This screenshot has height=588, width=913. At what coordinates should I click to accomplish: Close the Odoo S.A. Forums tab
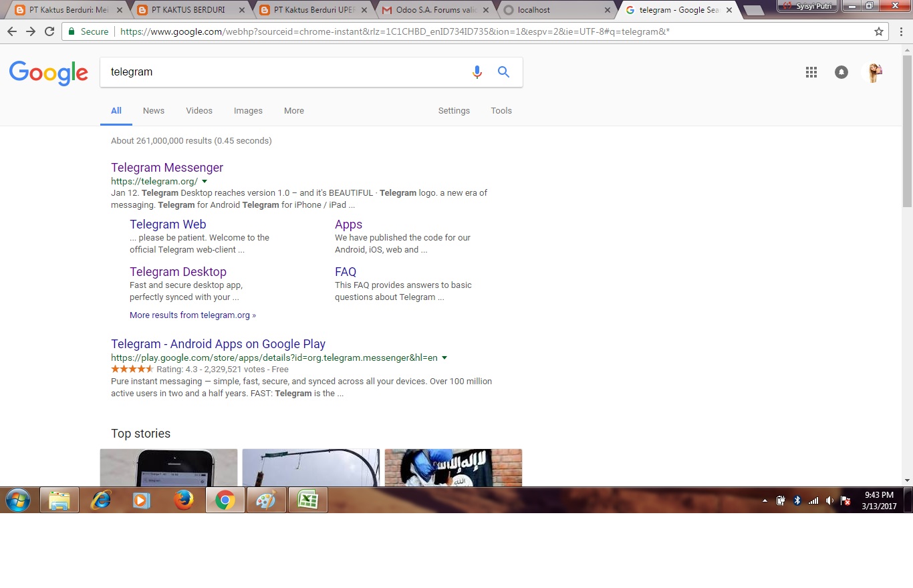(x=486, y=10)
